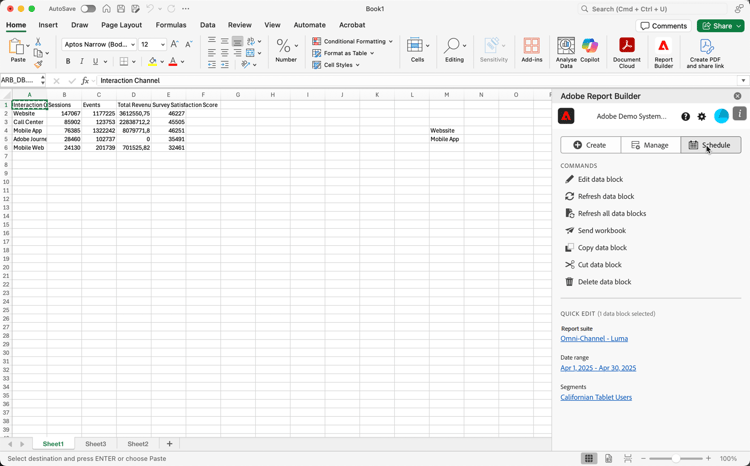The width and height of the screenshot is (750, 466).
Task: Toggle italic formatting
Action: click(x=82, y=61)
